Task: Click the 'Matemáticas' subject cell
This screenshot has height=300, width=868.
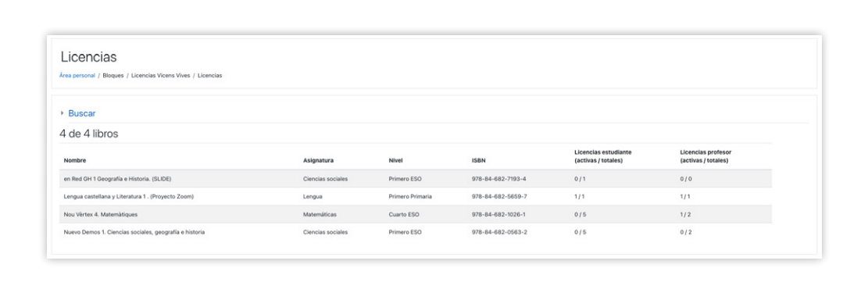Action: pos(320,214)
